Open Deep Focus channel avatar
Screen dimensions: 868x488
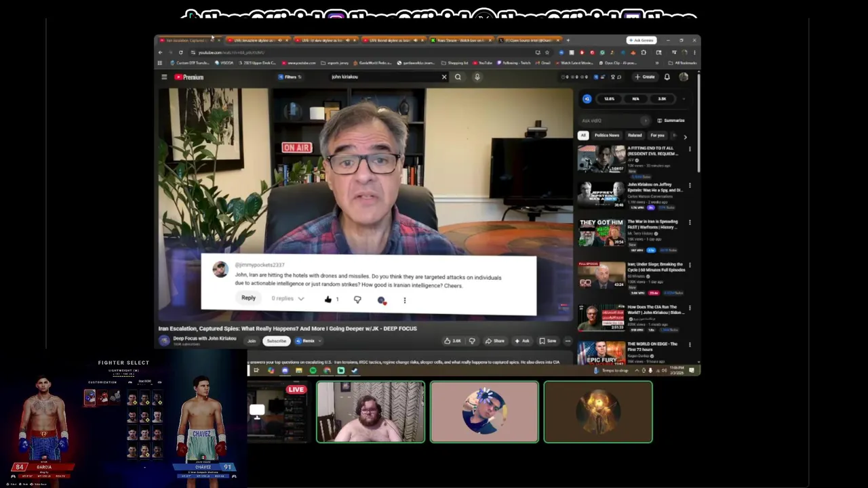163,340
